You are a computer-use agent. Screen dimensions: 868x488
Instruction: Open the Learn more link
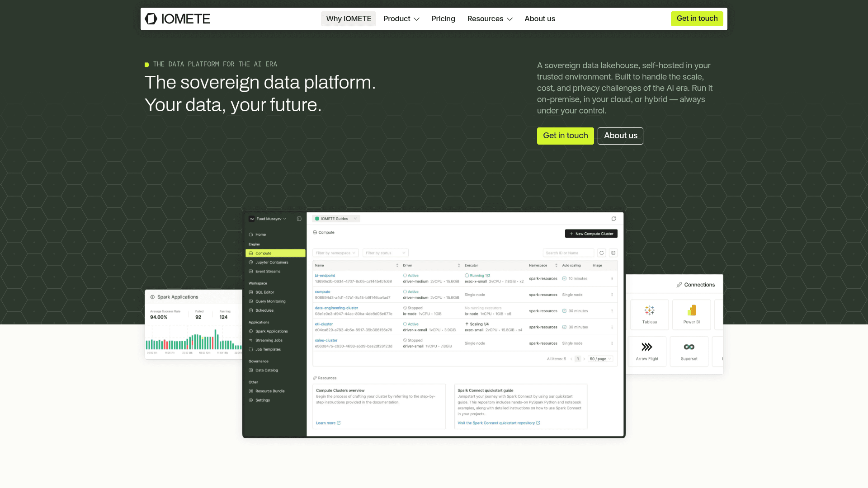tap(328, 423)
